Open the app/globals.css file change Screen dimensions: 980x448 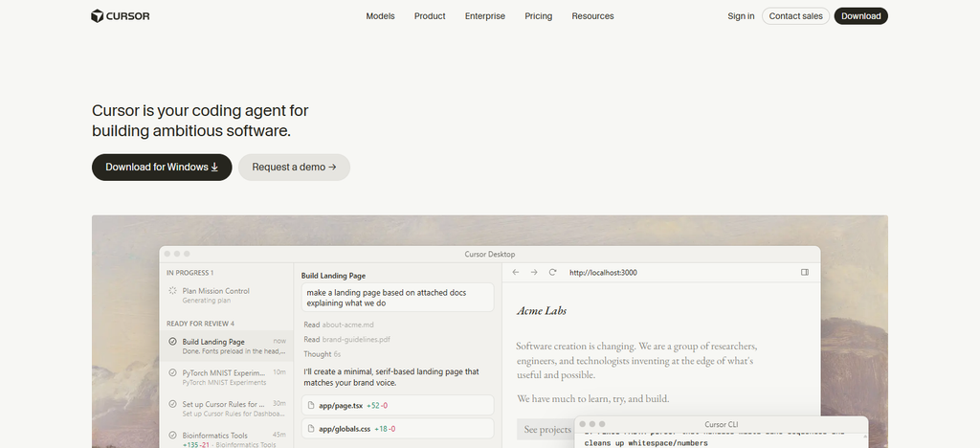pos(397,429)
